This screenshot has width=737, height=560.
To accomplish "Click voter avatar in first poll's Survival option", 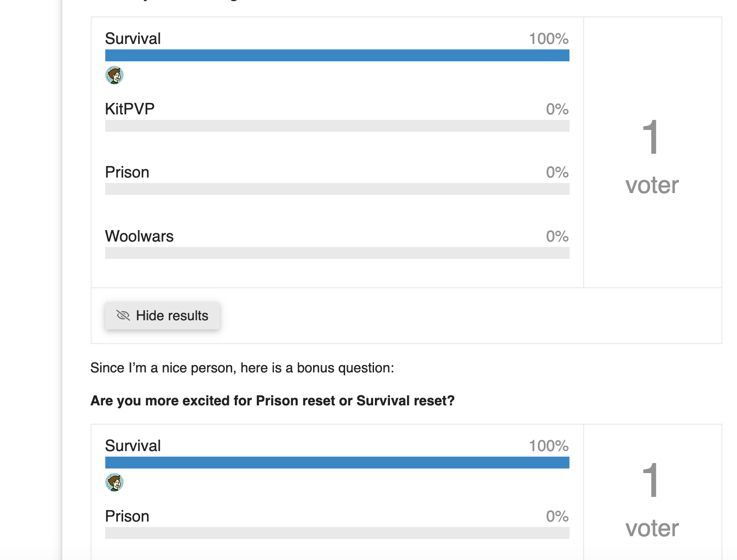I will [114, 75].
